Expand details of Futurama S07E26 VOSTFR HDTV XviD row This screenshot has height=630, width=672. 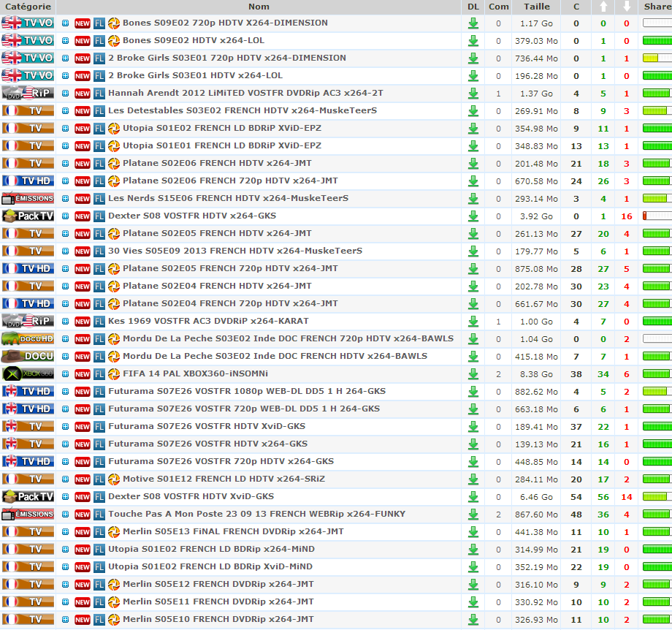[x=65, y=427]
